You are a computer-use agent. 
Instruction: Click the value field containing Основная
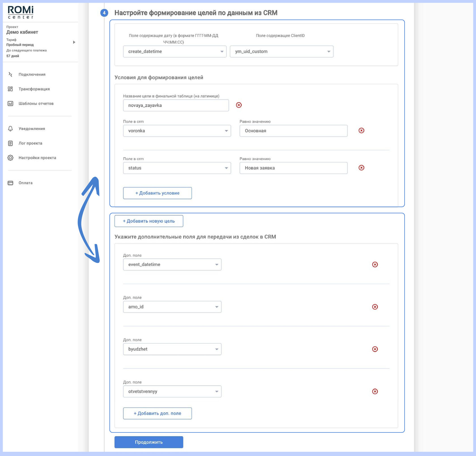pos(294,131)
